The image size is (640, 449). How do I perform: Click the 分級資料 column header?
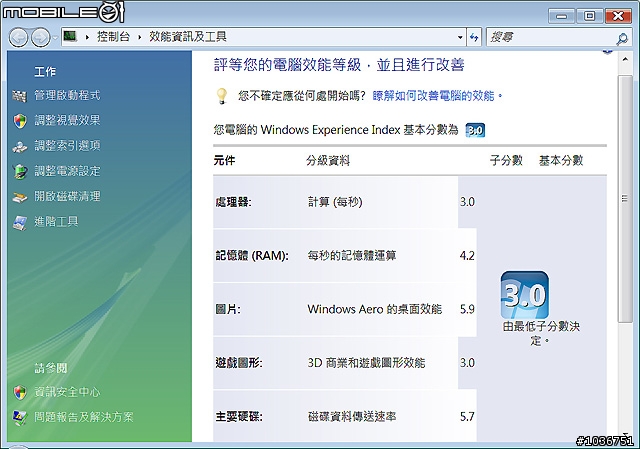coord(328,160)
